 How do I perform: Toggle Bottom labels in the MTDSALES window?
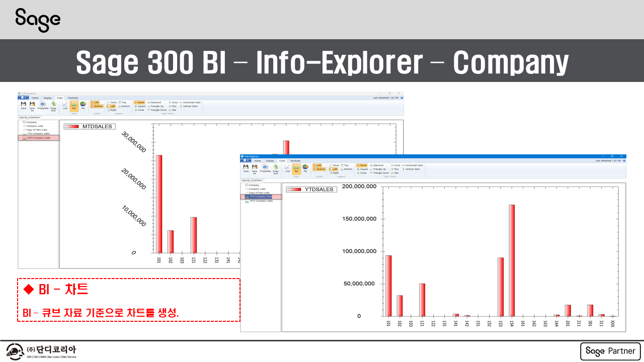(x=97, y=106)
